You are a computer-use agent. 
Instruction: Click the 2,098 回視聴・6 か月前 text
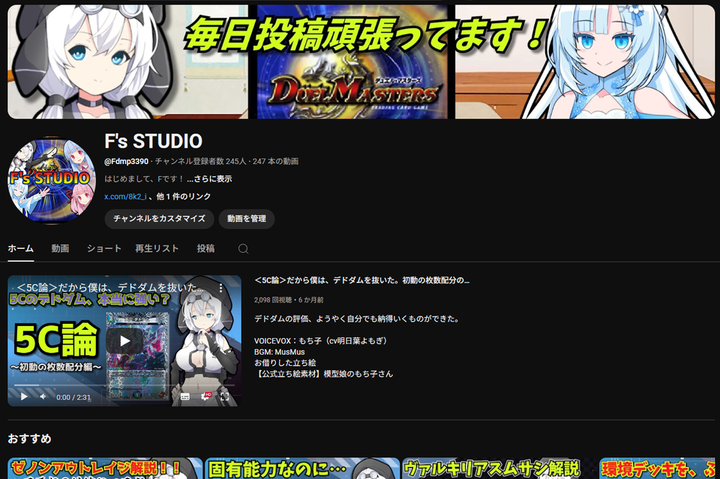[288, 300]
